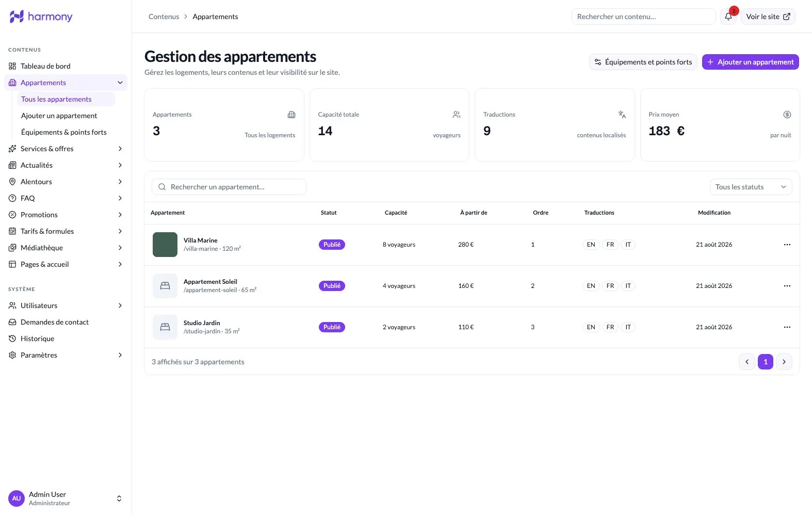
Task: Click the Studio Jardin bed placeholder icon
Action: point(165,327)
